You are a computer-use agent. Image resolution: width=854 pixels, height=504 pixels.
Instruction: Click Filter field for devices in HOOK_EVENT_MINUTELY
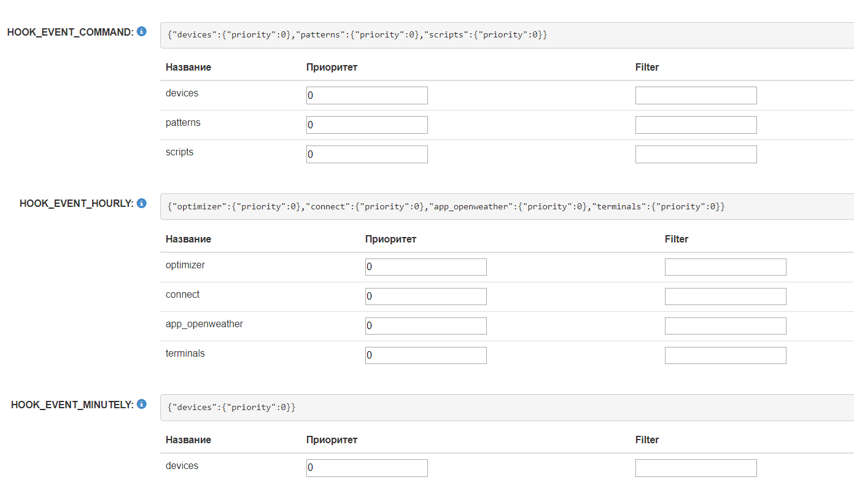(x=696, y=468)
